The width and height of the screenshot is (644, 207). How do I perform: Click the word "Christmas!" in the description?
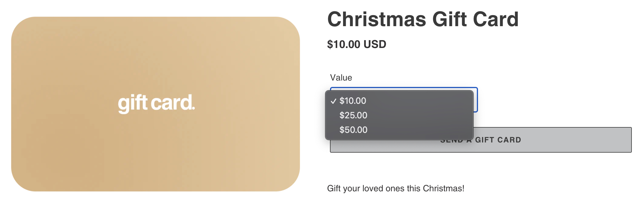click(443, 188)
